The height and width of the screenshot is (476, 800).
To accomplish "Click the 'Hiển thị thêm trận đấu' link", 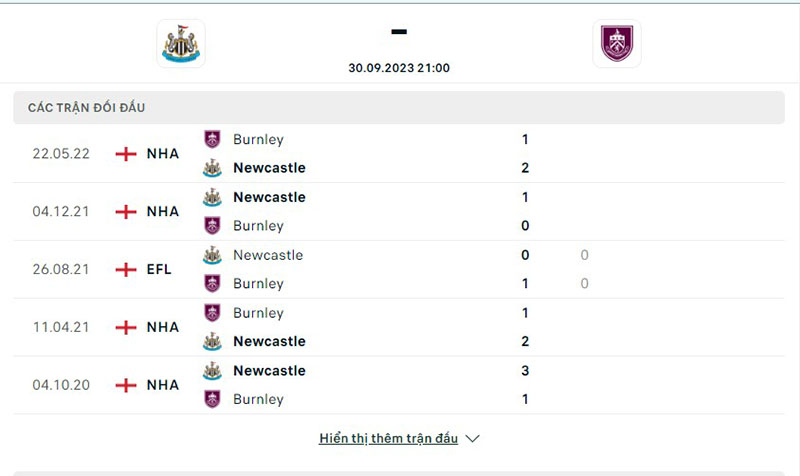I will (388, 438).
